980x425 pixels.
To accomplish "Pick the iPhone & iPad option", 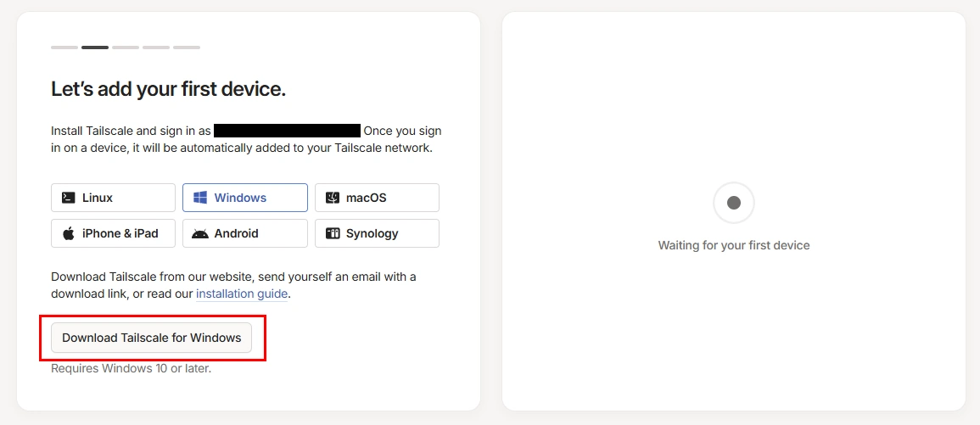I will 113,233.
